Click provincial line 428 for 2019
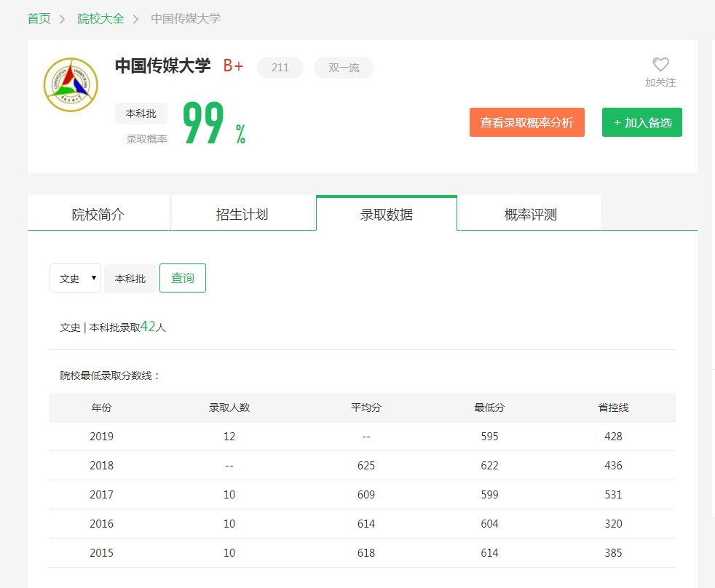The width and height of the screenshot is (715, 588). (x=613, y=436)
